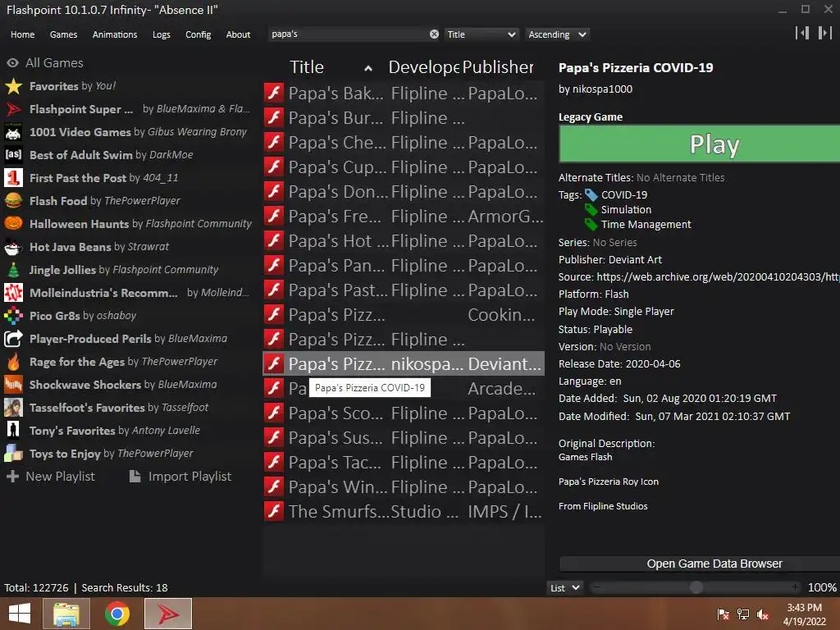
Task: Click the Shockwave Shockers playlist icon
Action: point(13,385)
